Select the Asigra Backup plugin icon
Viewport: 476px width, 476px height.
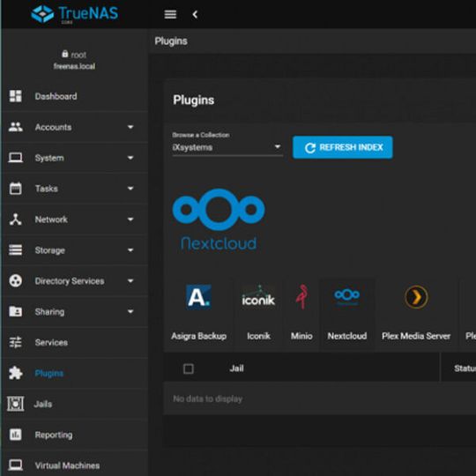(198, 297)
